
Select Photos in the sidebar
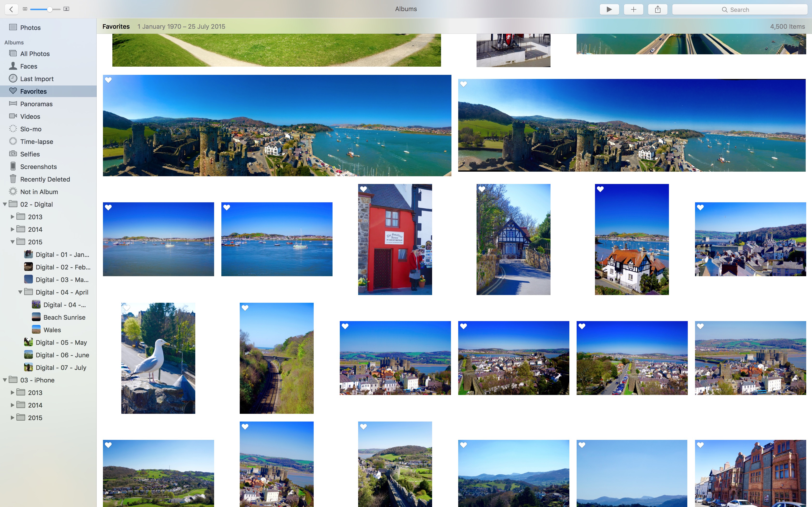pos(30,28)
